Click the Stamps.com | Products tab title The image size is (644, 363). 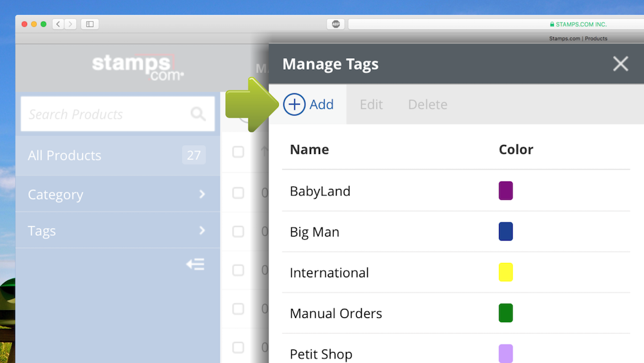pos(578,38)
